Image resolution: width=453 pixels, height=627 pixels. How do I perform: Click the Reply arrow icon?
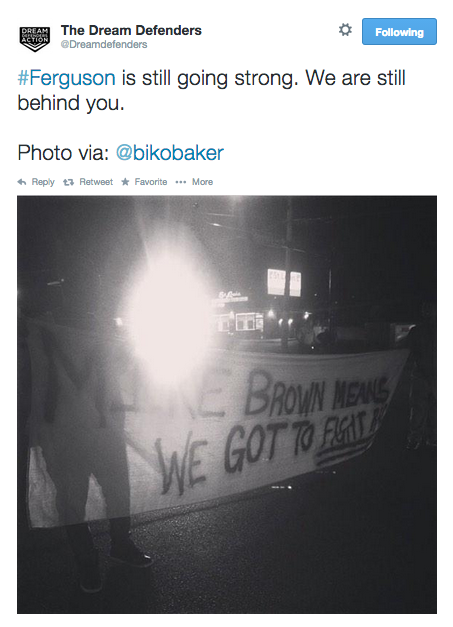(x=22, y=182)
